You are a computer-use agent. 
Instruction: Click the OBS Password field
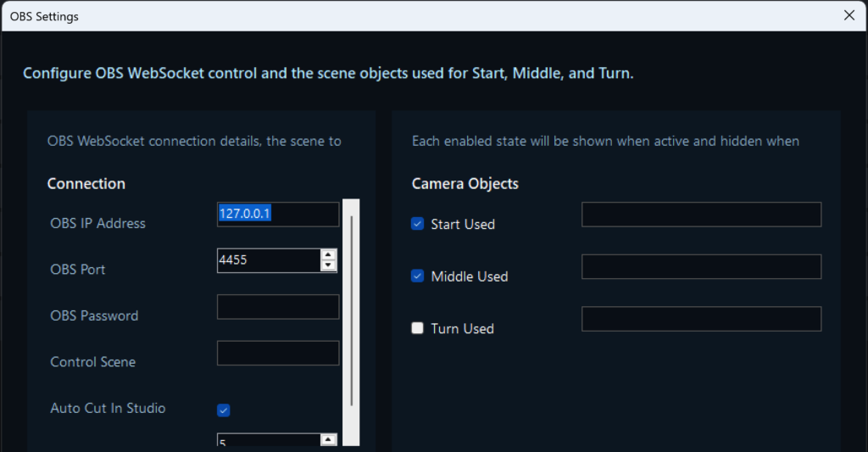click(278, 307)
